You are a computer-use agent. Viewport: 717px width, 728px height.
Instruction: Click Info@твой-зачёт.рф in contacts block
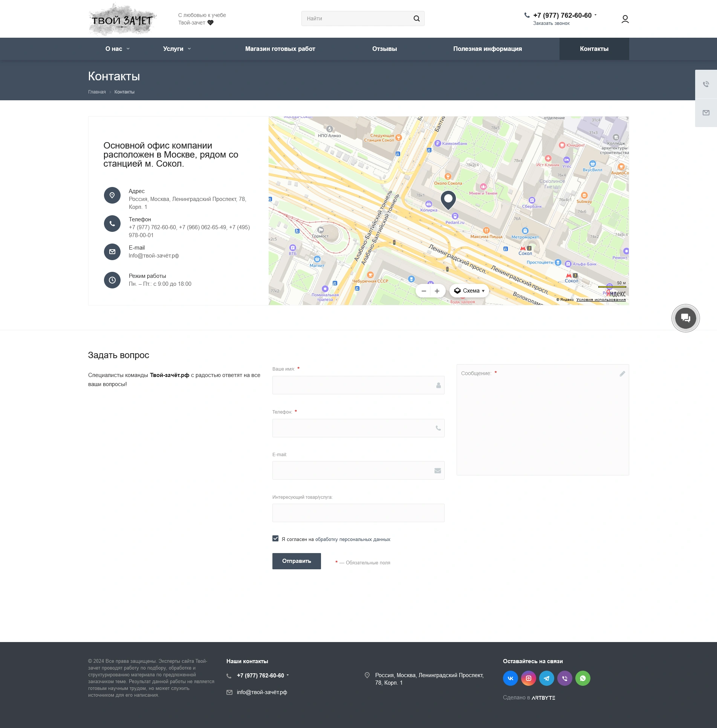[x=154, y=256]
